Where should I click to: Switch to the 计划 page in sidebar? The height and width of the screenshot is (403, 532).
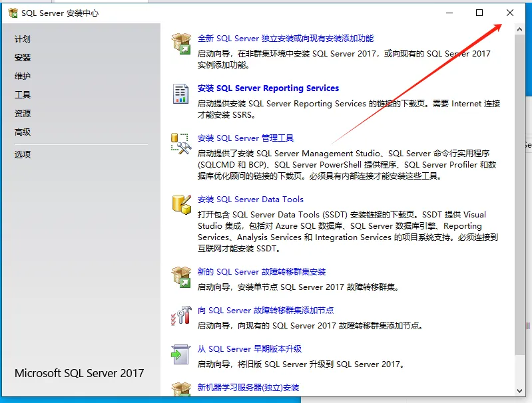pos(23,39)
